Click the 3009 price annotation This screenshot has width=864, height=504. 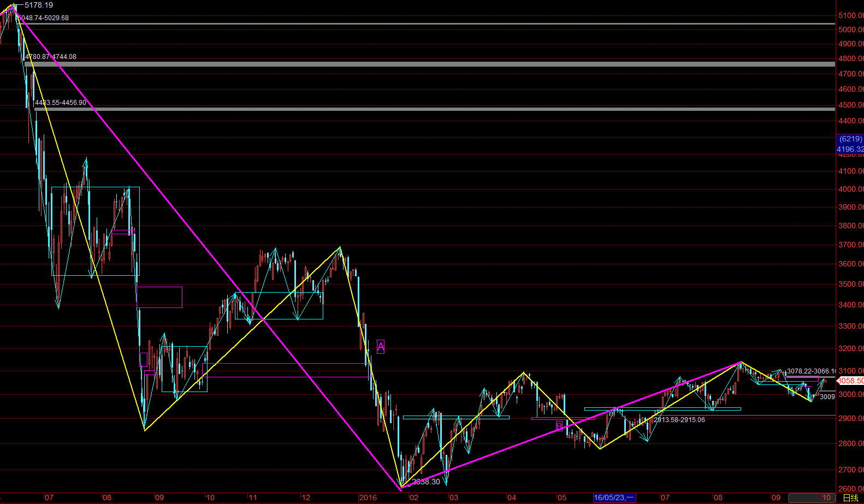[x=827, y=397]
